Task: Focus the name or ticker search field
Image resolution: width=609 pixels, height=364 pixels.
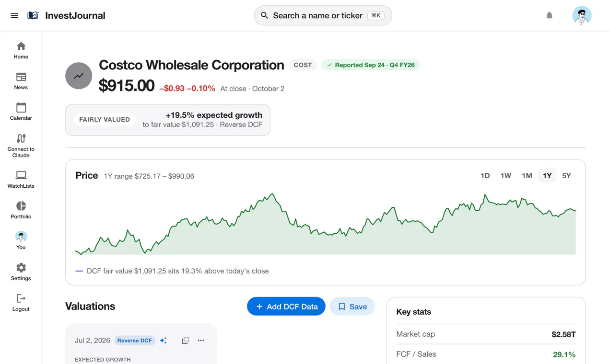Action: coord(323,15)
